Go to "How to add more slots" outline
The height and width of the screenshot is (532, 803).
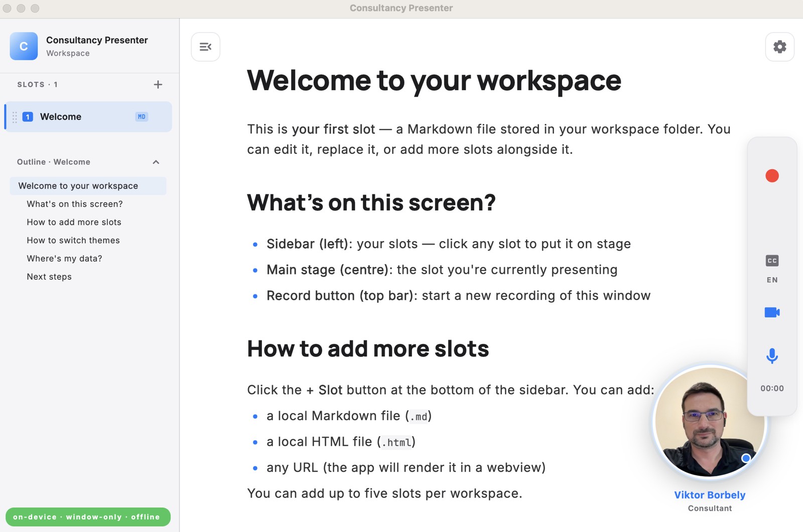[74, 222]
